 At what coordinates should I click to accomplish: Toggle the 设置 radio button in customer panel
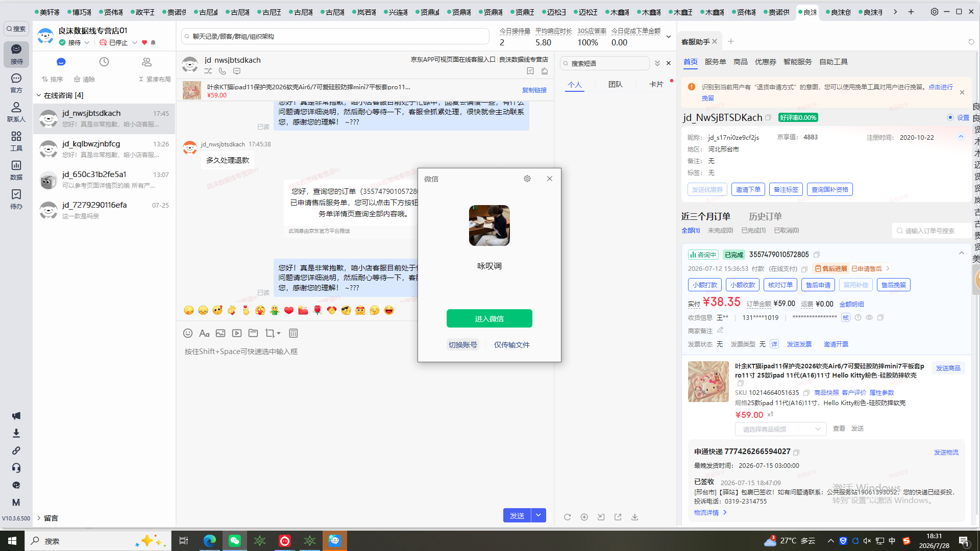point(950,117)
